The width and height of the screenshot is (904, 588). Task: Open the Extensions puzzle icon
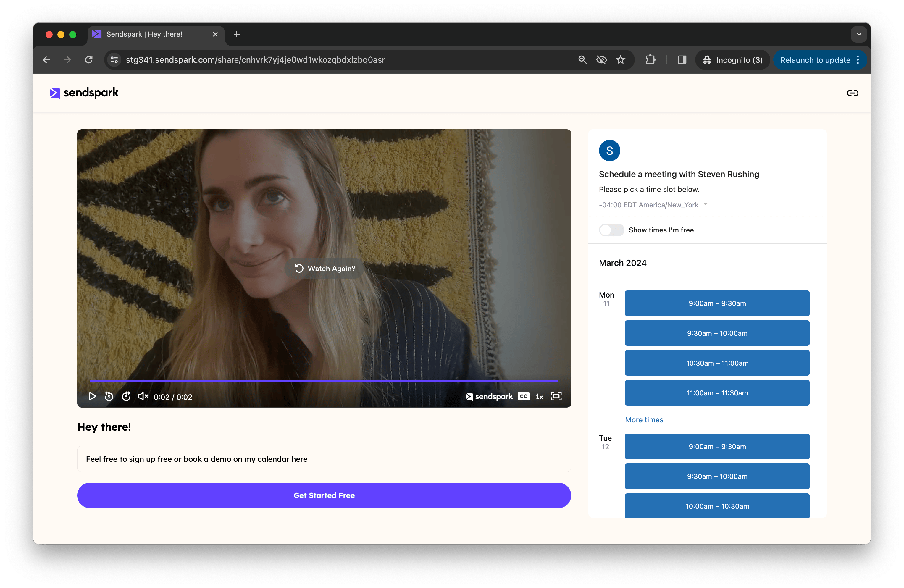click(x=650, y=60)
